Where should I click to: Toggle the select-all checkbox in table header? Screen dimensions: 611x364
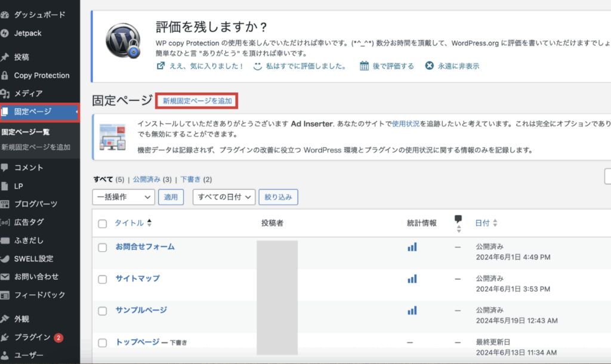pyautogui.click(x=103, y=223)
